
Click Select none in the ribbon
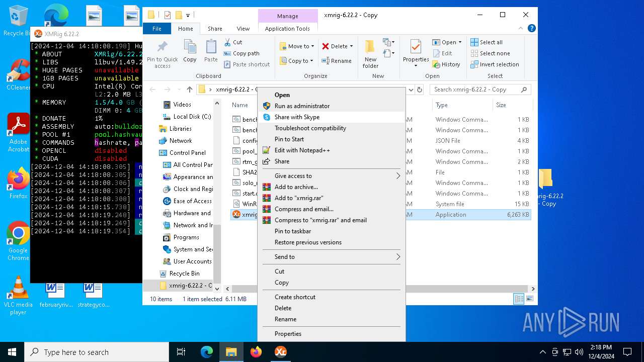[x=490, y=53]
